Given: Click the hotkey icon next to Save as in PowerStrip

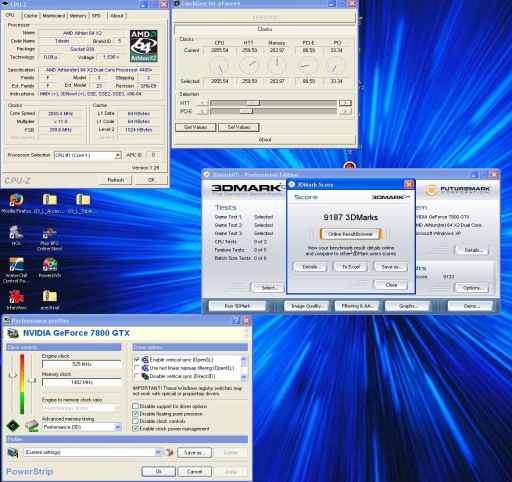Looking at the screenshot, I should point(169,452).
